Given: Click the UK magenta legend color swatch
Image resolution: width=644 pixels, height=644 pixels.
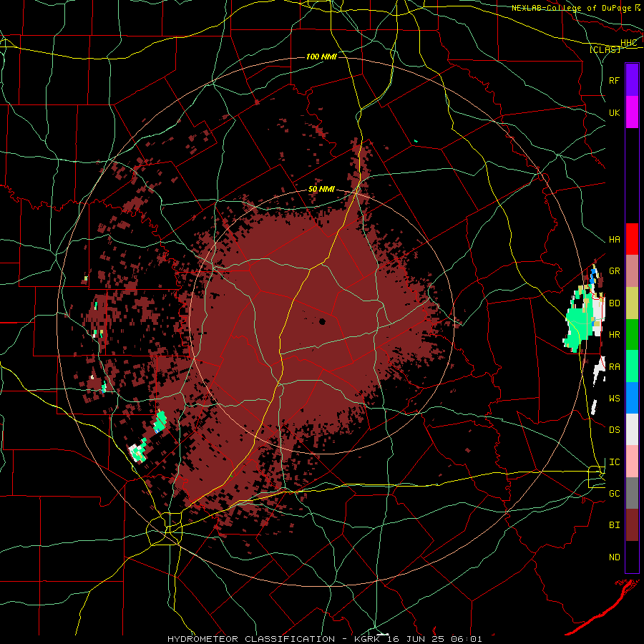Looking at the screenshot, I should [x=632, y=112].
